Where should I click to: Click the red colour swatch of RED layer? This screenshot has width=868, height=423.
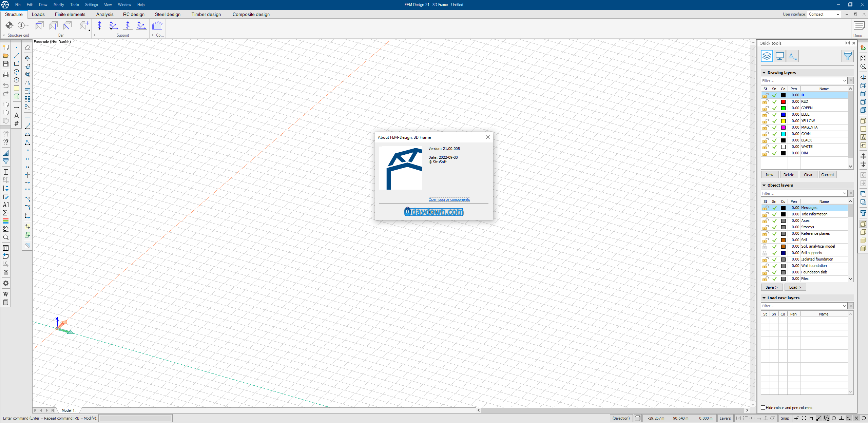pyautogui.click(x=783, y=102)
